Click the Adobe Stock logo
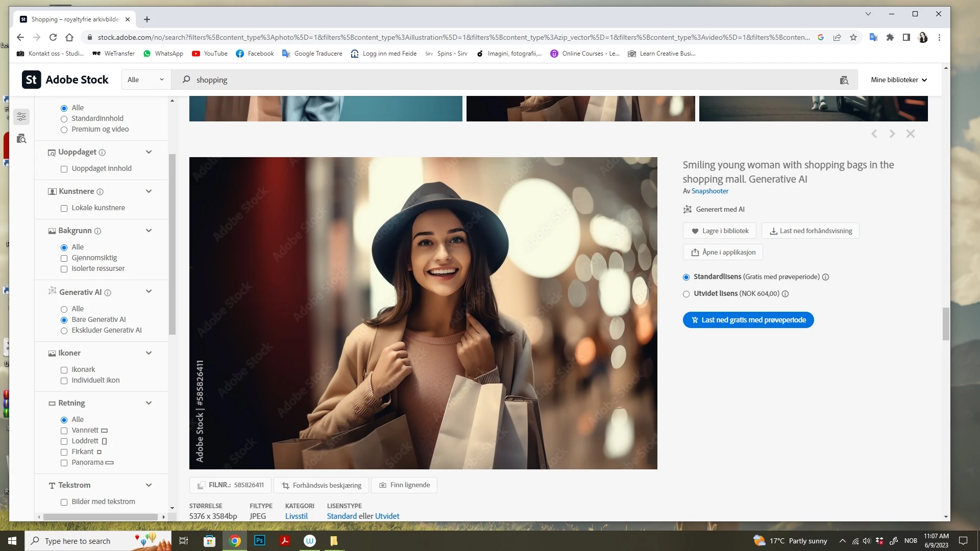 65,80
